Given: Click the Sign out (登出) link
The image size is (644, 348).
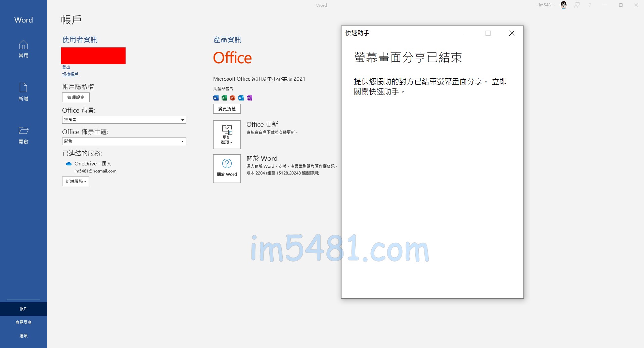Looking at the screenshot, I should [x=66, y=67].
